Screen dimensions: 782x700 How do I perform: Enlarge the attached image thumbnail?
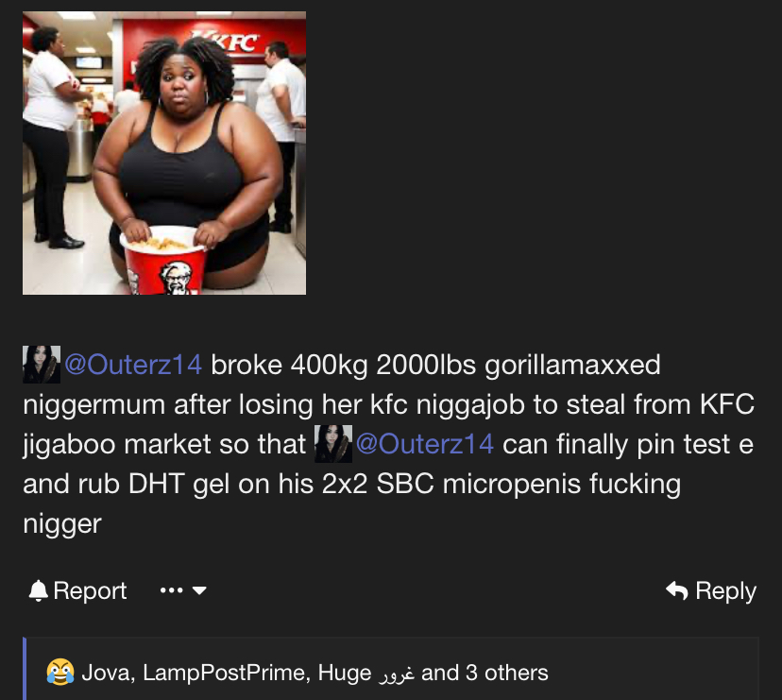[164, 153]
